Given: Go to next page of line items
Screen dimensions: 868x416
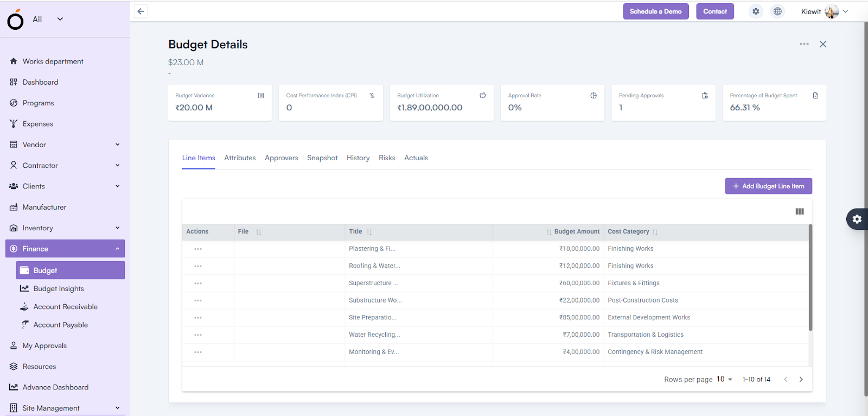Looking at the screenshot, I should point(801,380).
